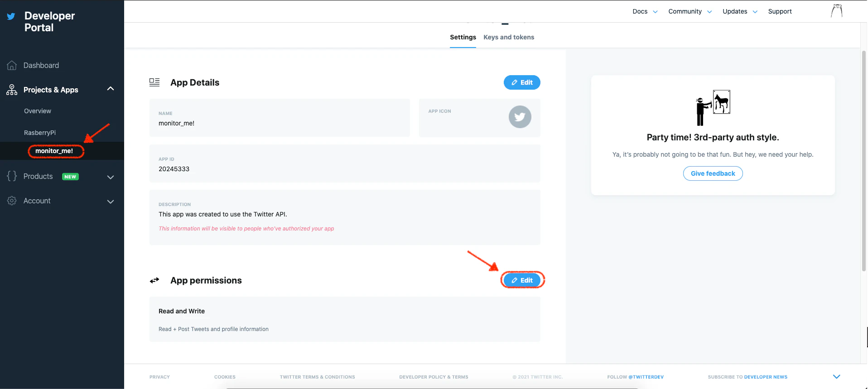
Task: Select the monitor_me! app
Action: 54,151
